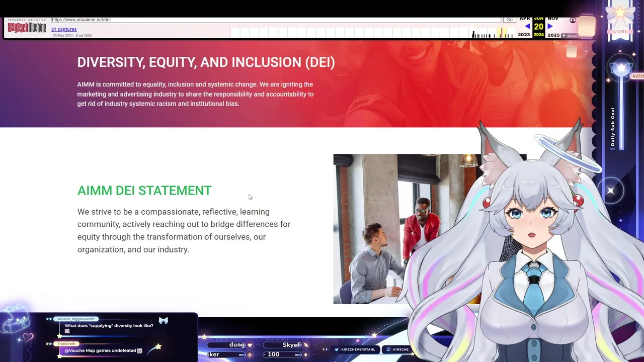Click the LIVE indicator badge
Viewport: 644px width, 362px height.
[620, 31]
